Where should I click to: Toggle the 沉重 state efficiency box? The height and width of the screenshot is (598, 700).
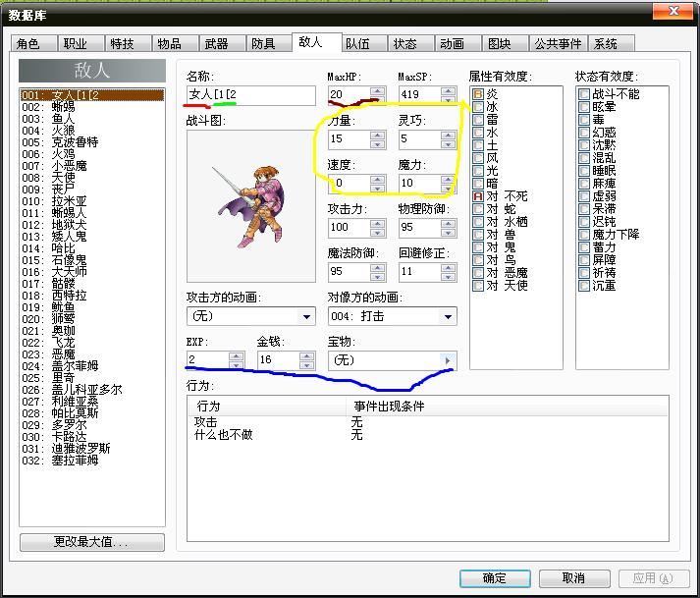584,286
